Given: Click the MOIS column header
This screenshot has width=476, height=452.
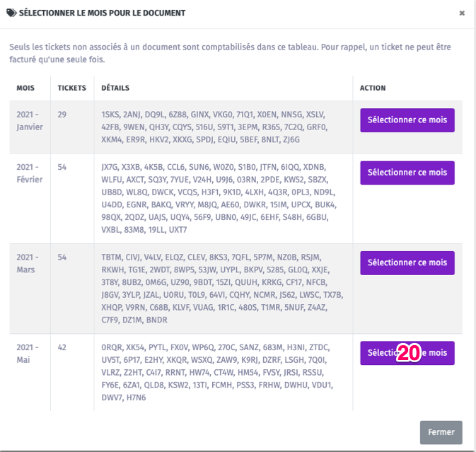Looking at the screenshot, I should pos(26,88).
